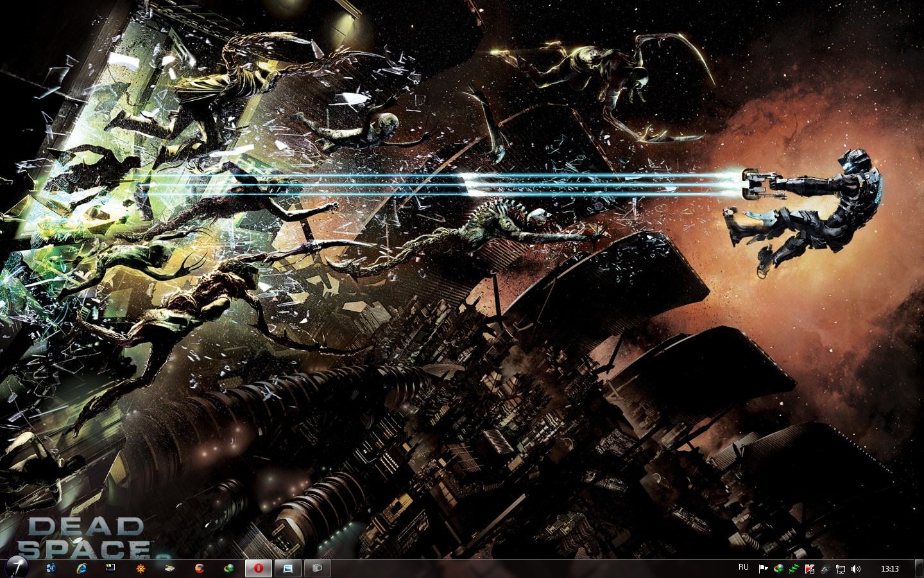The width and height of the screenshot is (924, 578).
Task: Open network connection tray icon
Action: (x=841, y=569)
